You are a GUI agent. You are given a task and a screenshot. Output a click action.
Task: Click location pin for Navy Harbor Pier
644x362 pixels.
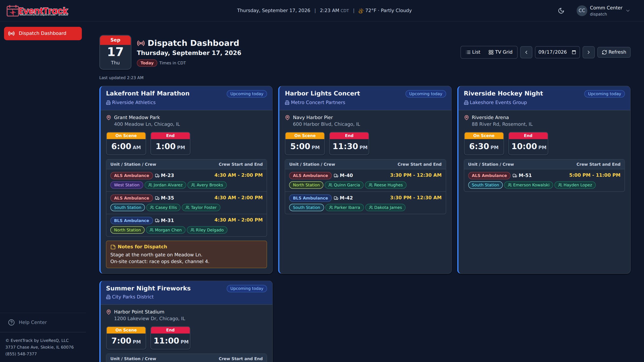point(287,117)
